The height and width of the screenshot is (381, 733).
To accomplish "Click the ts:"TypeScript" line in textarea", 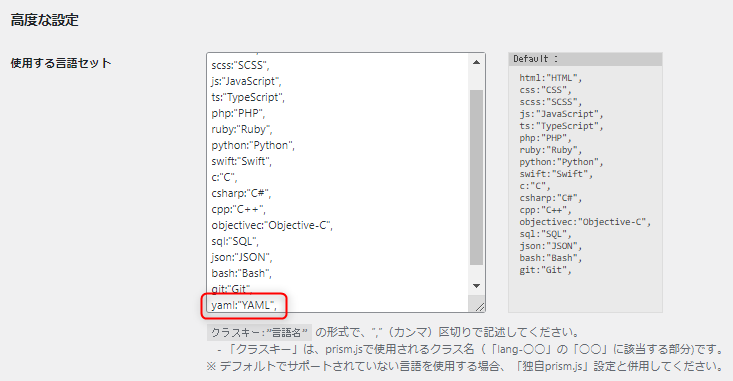I will 248,97.
